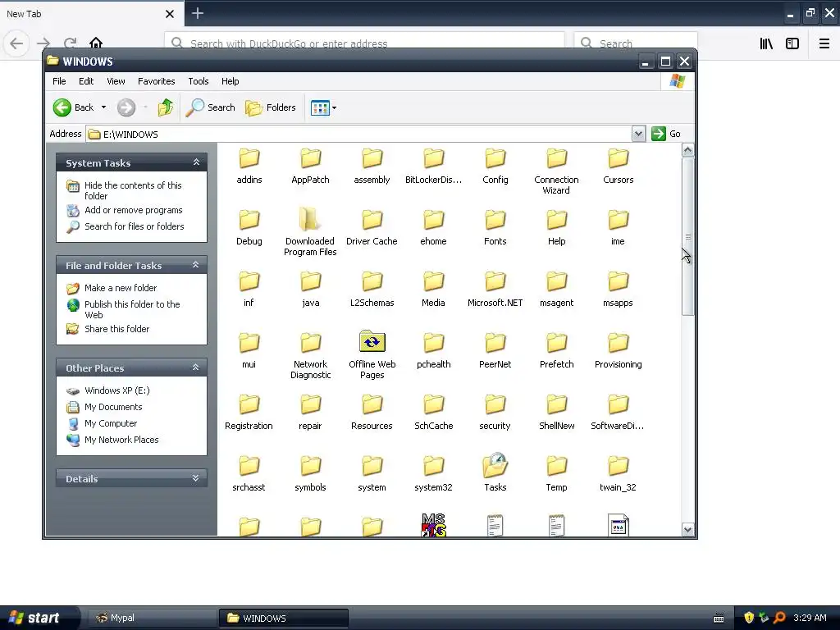Viewport: 840px width, 630px height.
Task: Open the Search toolbar button
Action: (x=211, y=107)
